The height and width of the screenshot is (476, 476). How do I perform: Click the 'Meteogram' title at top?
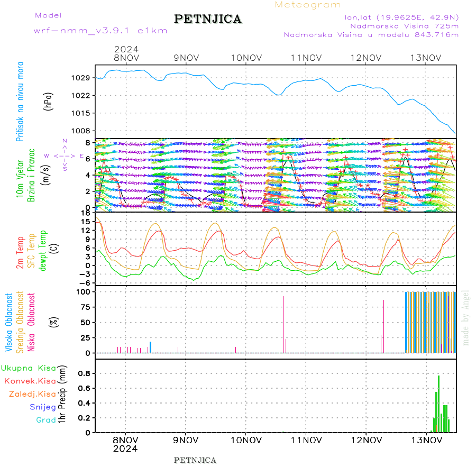pyautogui.click(x=307, y=5)
